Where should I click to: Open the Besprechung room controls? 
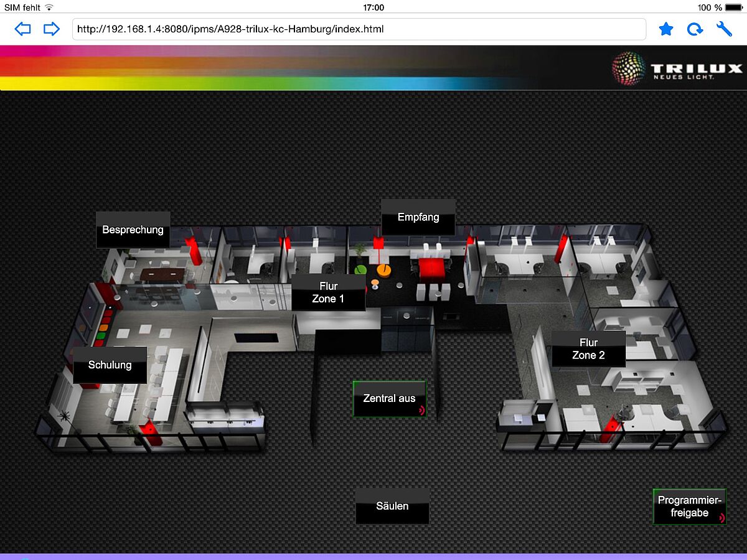click(133, 230)
